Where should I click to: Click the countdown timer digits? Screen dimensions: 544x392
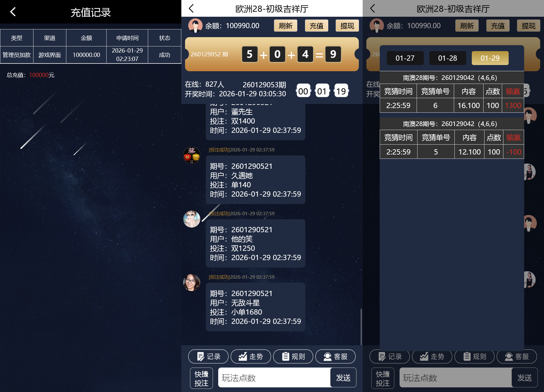point(322,91)
